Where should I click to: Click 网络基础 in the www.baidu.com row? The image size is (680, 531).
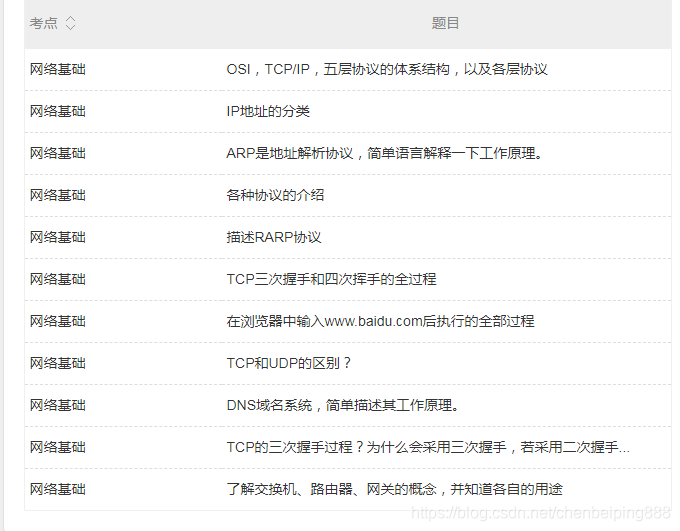(58, 321)
